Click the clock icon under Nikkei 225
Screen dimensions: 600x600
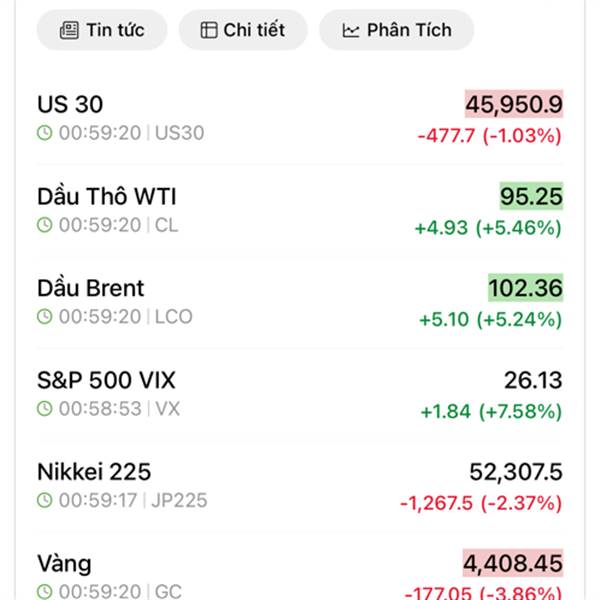[x=44, y=501]
